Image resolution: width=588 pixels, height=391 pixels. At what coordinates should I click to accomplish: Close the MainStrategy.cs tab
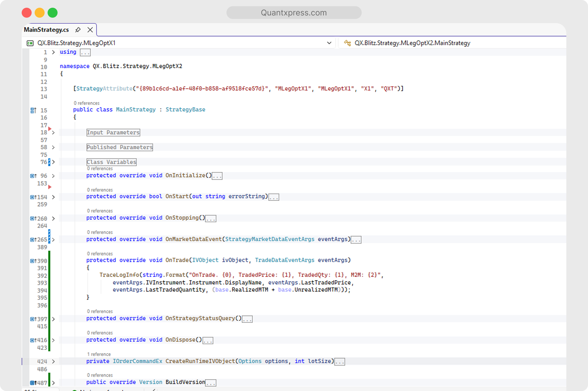[x=90, y=30]
